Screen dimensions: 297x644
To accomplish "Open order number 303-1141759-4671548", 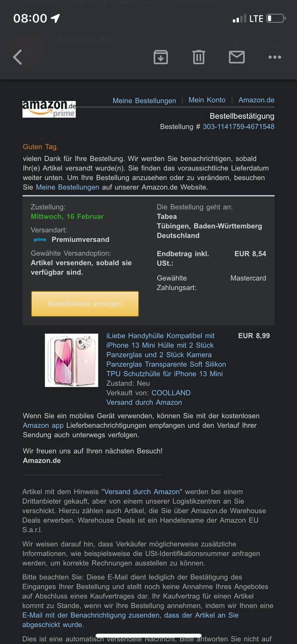I will [239, 126].
